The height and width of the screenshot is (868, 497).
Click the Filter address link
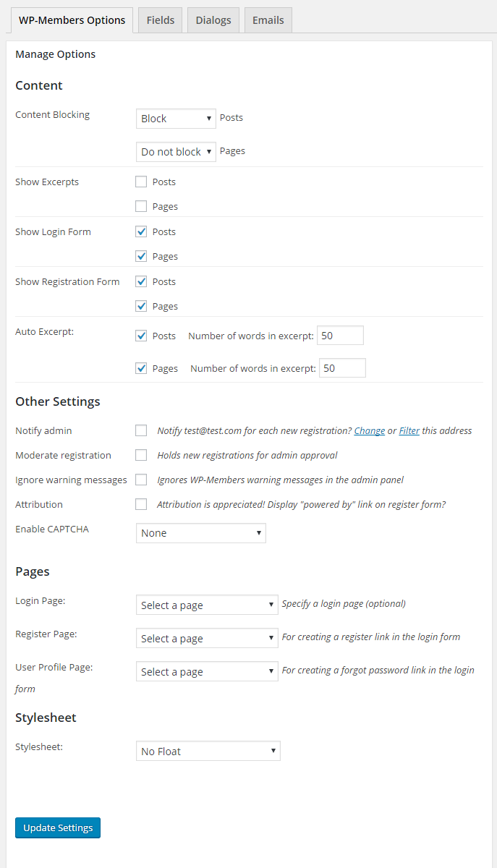click(409, 431)
